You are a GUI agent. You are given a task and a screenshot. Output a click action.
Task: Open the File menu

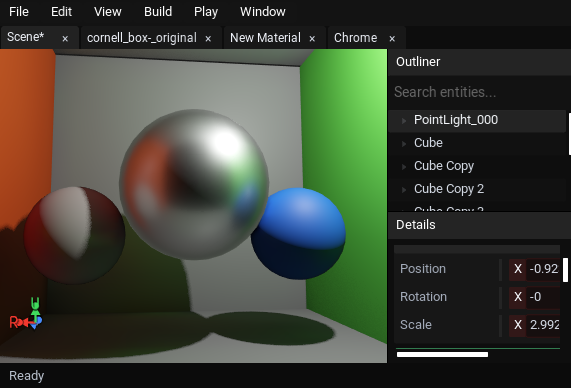19,12
